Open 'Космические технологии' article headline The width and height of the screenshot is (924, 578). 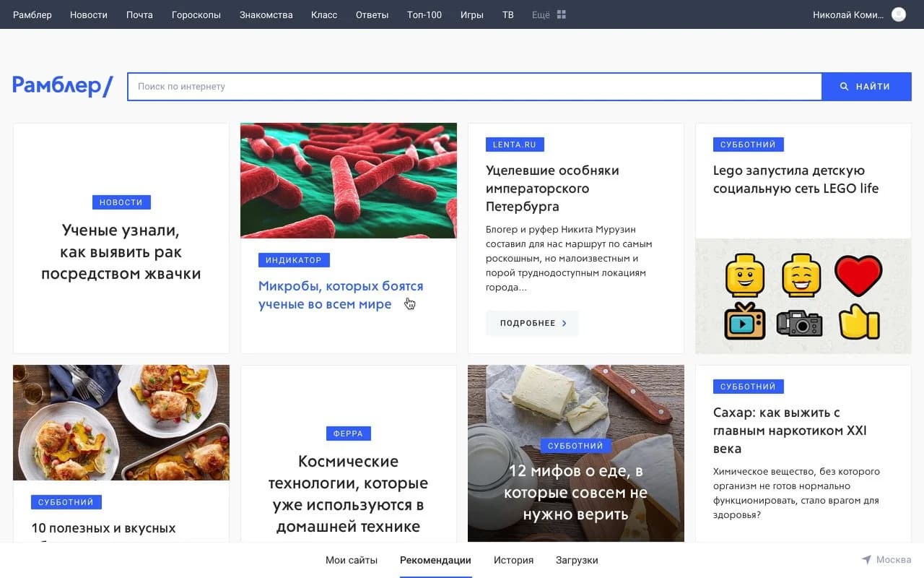(x=348, y=493)
